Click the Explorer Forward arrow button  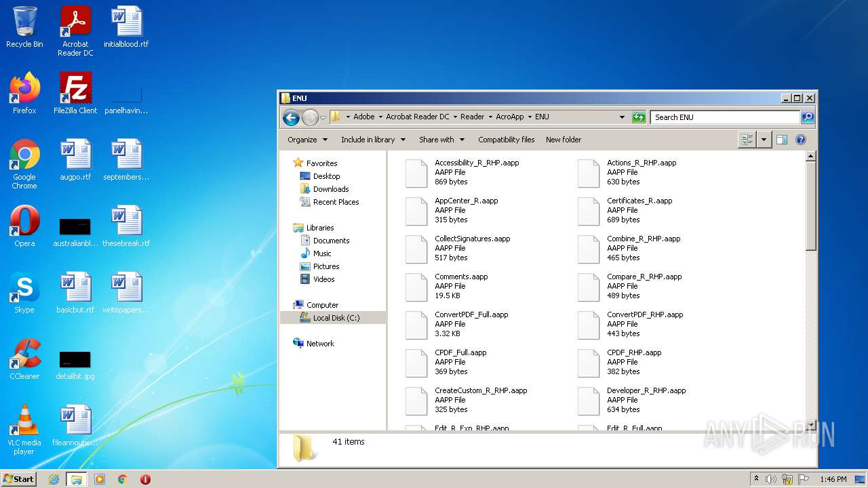(x=310, y=117)
